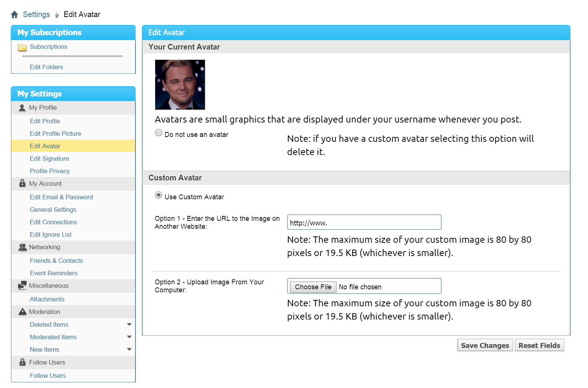
Task: Click the 'Custom Avatar' section heading
Action: click(x=175, y=178)
